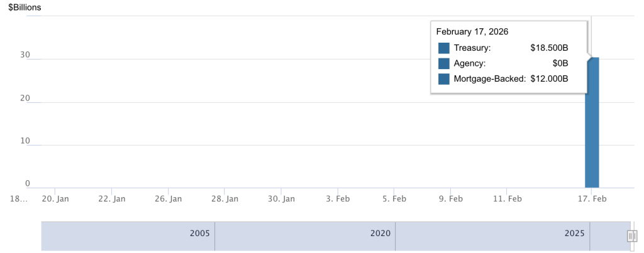This screenshot has width=644, height=253.
Task: Click the 10 value on y-axis
Action: pyautogui.click(x=25, y=141)
